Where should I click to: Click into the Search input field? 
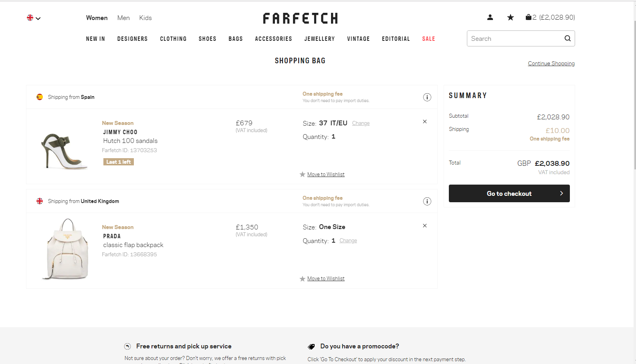point(515,39)
